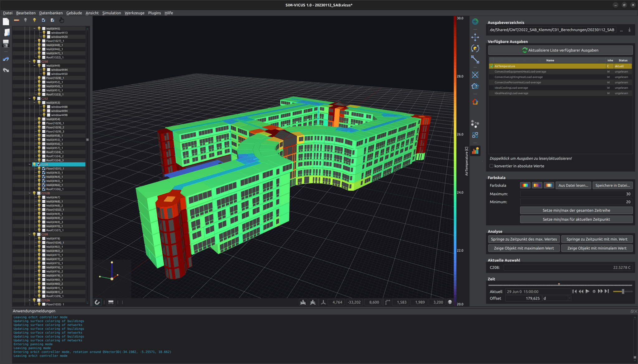Click the blue checked select-all icon

pos(43,20)
